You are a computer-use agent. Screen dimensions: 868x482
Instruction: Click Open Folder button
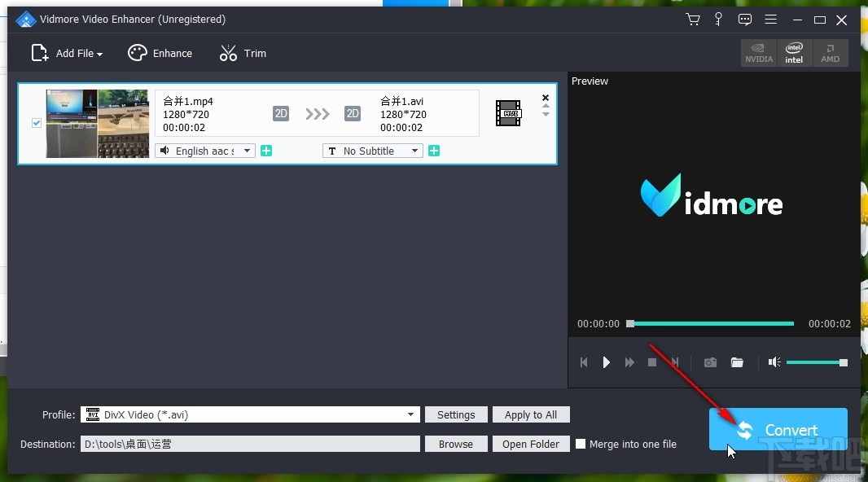click(x=531, y=444)
